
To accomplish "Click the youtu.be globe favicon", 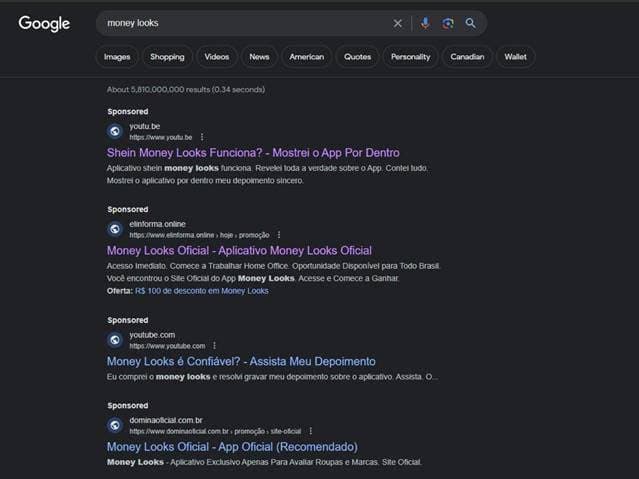I will [x=115, y=131].
